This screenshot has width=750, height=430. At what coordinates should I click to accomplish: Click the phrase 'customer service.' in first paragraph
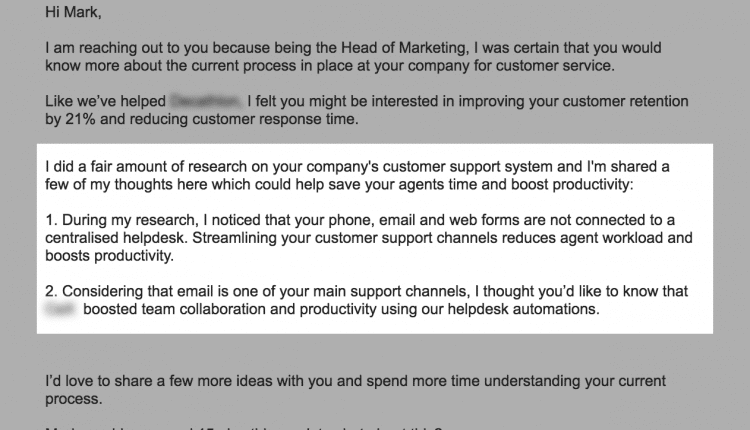pyautogui.click(x=555, y=66)
